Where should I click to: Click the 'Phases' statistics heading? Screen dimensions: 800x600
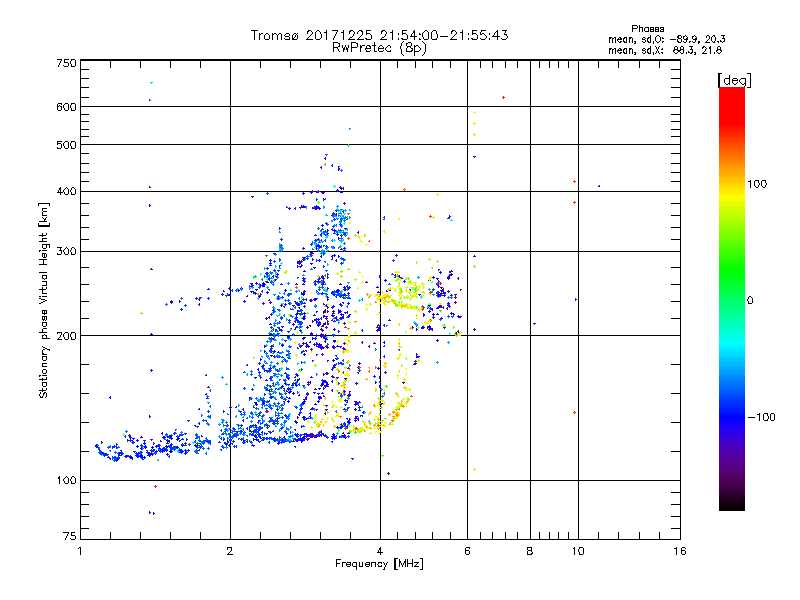click(x=647, y=29)
